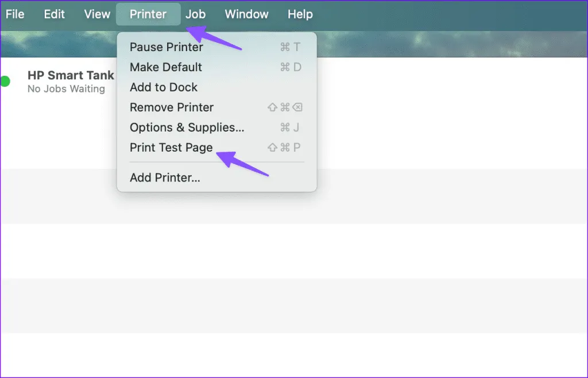
Task: Click the No Jobs Waiting status text
Action: [x=66, y=89]
